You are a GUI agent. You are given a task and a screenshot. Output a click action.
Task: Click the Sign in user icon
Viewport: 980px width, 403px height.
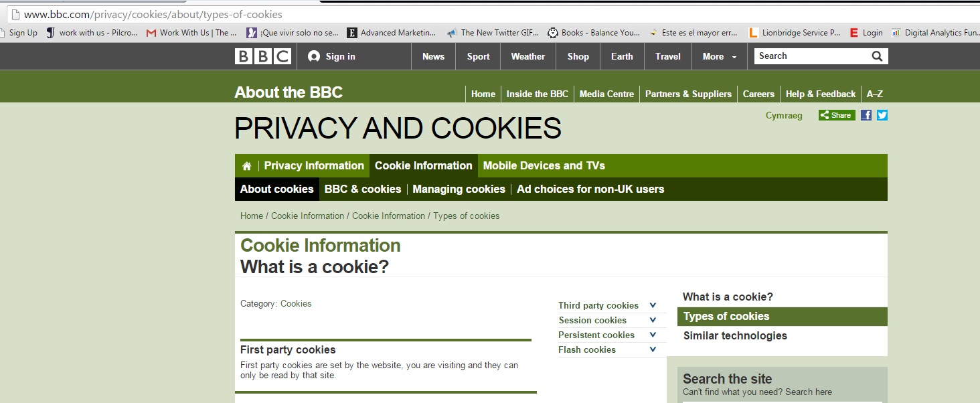(314, 56)
